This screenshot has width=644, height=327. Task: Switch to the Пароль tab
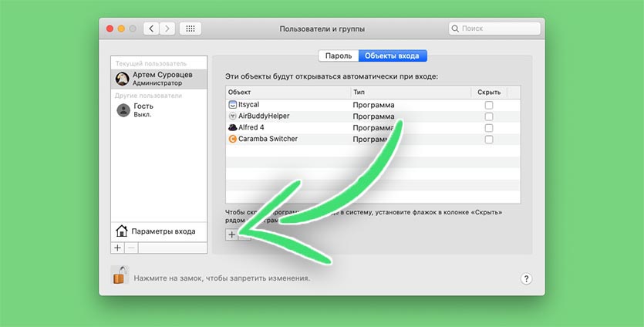click(339, 56)
